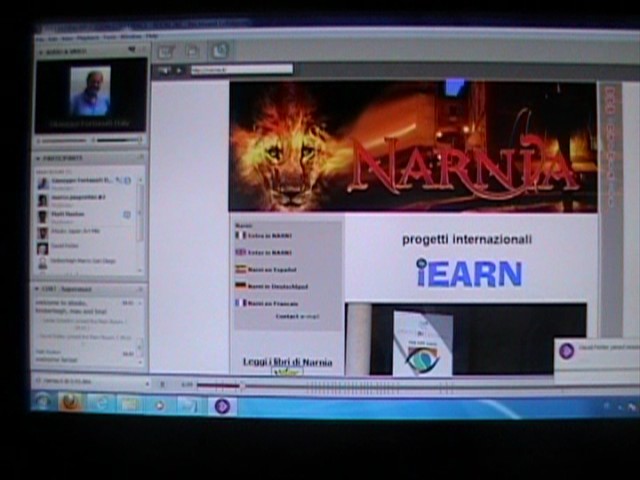The image size is (640, 480).
Task: Click the Chat scrollbar down arrow
Action: pos(140,362)
